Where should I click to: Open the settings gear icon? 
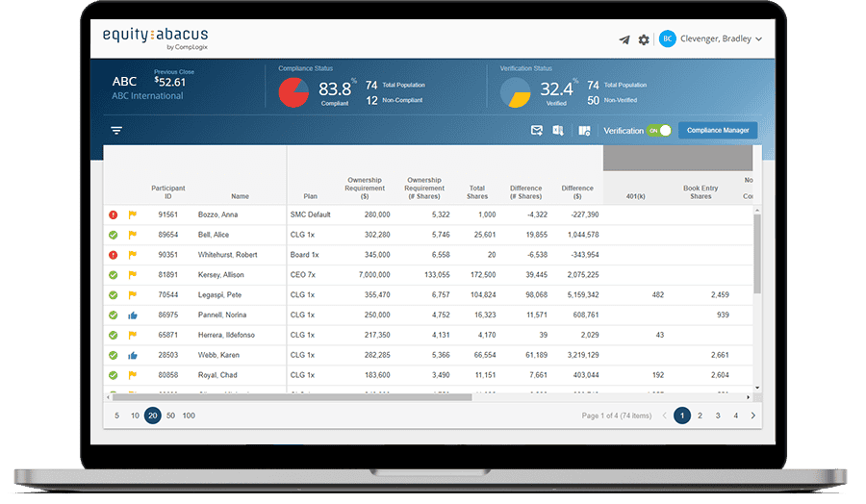(644, 39)
